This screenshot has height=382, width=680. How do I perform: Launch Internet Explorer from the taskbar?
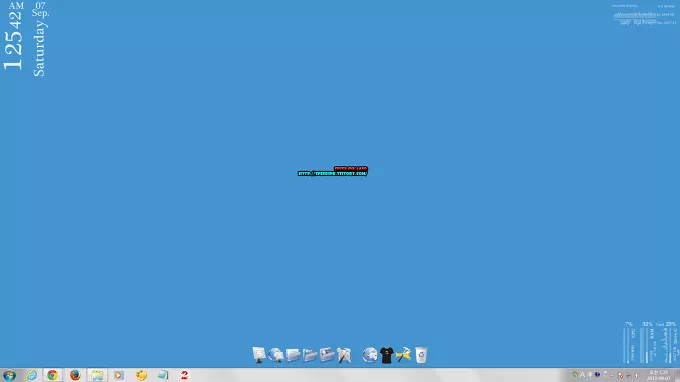31,375
